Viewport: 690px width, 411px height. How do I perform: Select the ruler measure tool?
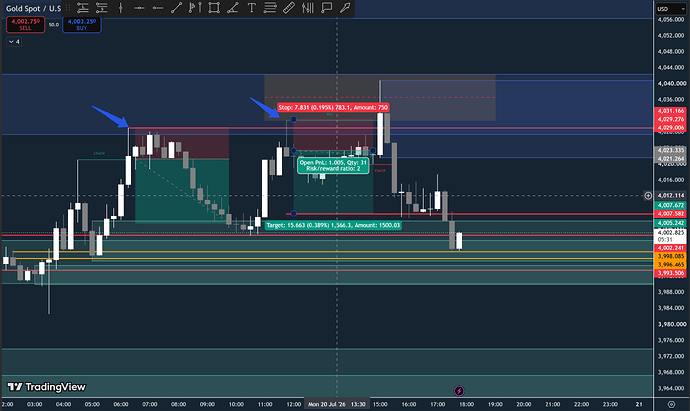(289, 7)
